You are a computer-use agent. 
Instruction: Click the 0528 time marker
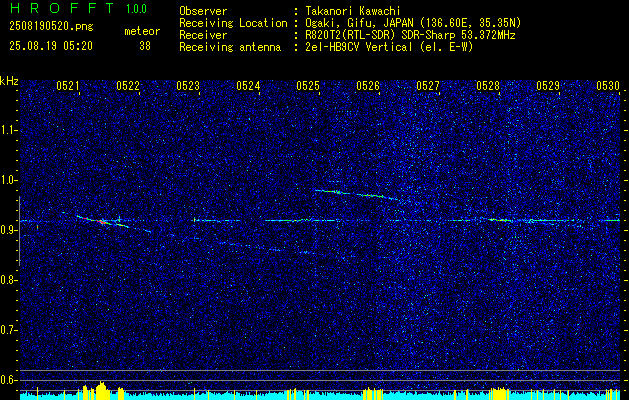[x=488, y=86]
